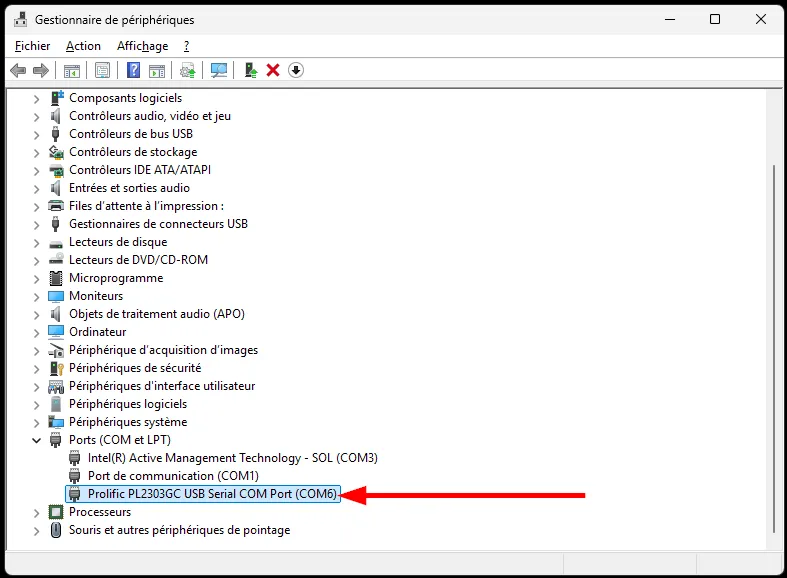
Task: Open the Fichier menu
Action: point(33,46)
